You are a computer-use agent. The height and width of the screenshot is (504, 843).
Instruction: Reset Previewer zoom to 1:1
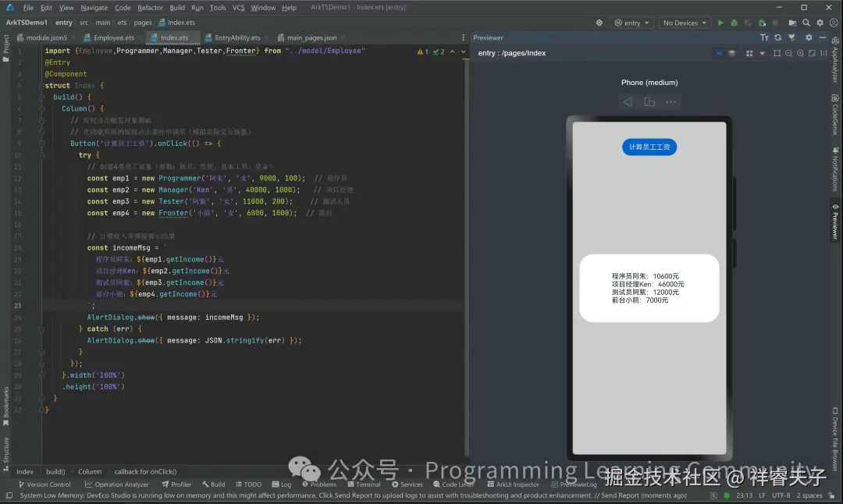(823, 53)
